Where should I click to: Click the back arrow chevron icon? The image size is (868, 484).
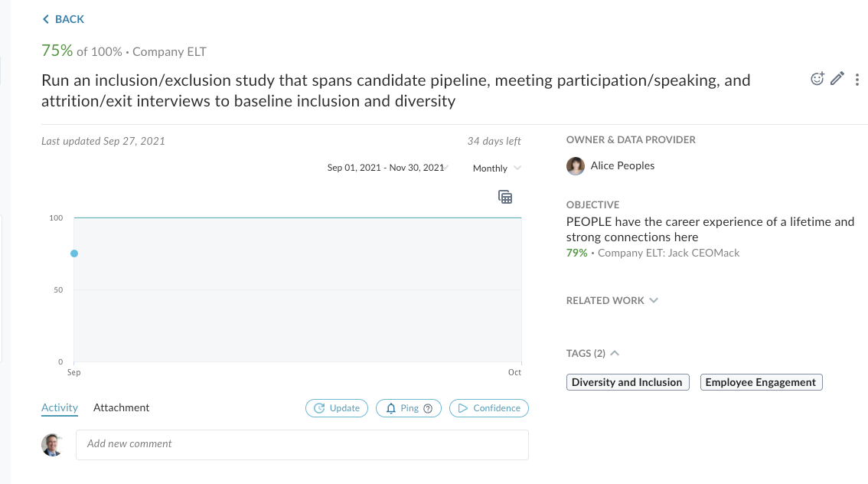point(45,19)
